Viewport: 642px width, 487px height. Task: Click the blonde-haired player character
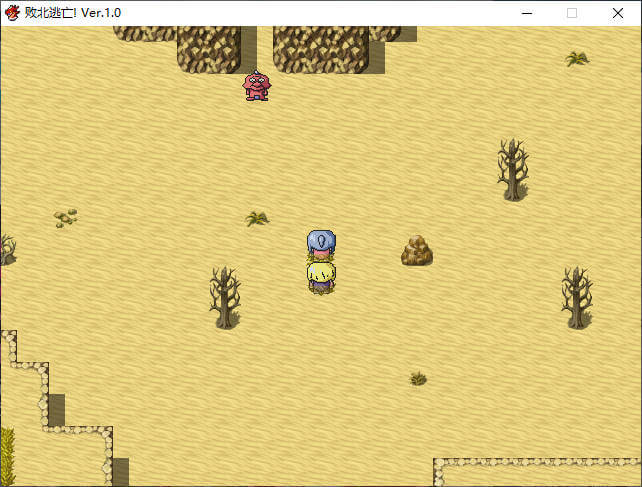pos(321,276)
